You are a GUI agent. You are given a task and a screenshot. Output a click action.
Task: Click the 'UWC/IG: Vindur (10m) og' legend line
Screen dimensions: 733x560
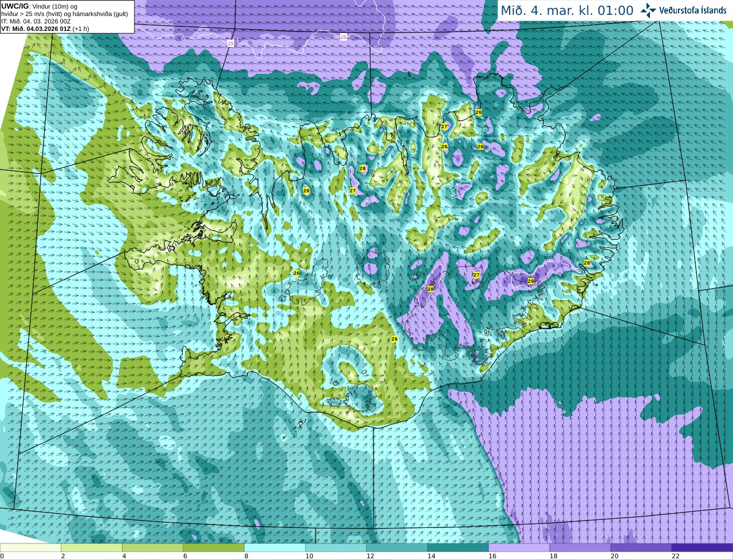pos(39,6)
